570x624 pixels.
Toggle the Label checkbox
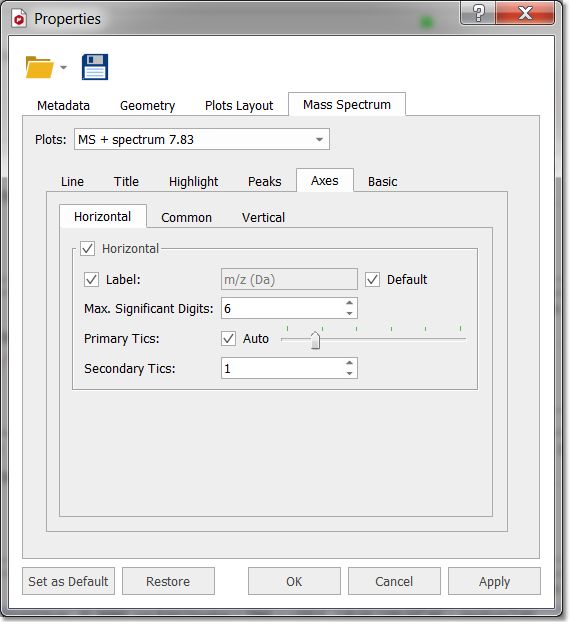coord(91,279)
